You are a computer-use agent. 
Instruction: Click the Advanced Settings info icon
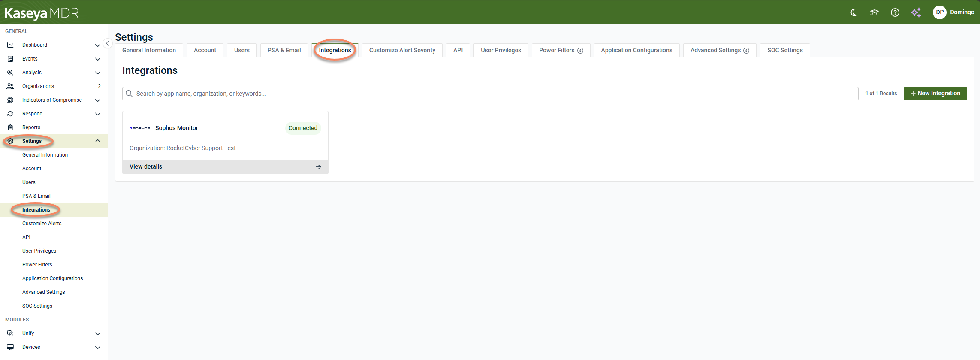coord(746,51)
